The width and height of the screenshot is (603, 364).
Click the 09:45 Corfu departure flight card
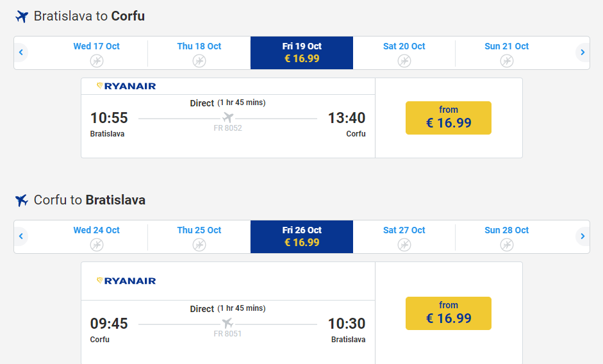coord(227,327)
